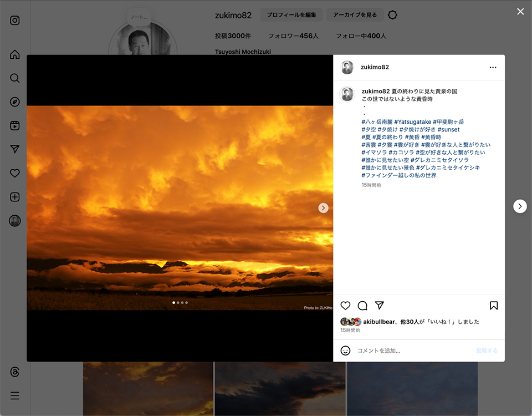Like the post with heart icon
The height and width of the screenshot is (416, 532).
(x=345, y=306)
